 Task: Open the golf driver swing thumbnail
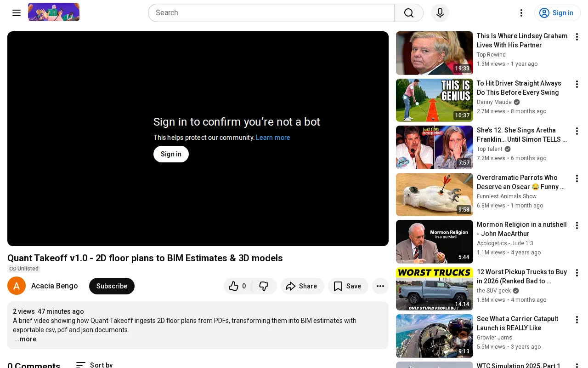435,100
